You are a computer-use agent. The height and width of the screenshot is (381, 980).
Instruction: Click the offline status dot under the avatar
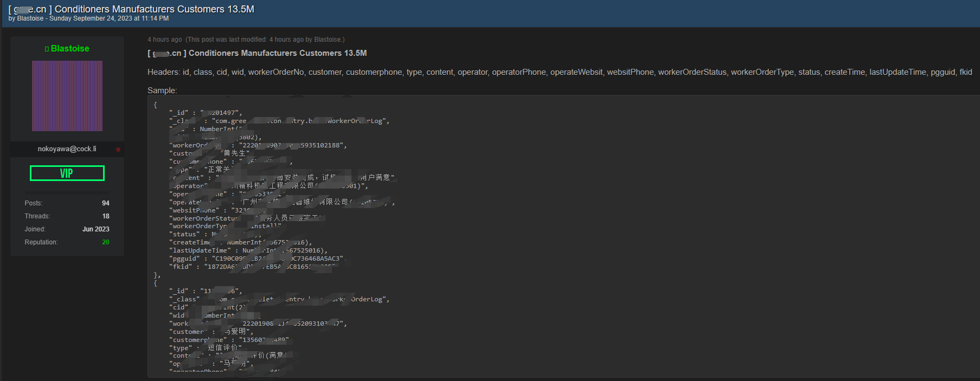[118, 149]
